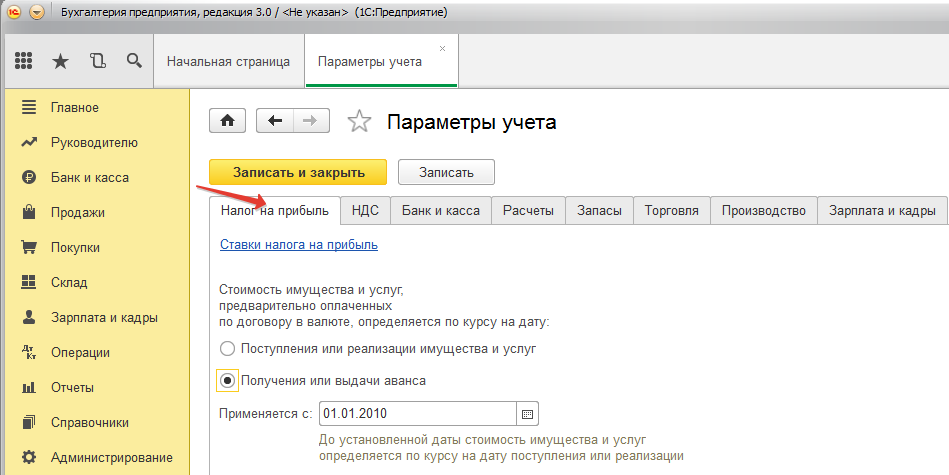
Task: Open Ставки налога на прибыль link
Action: (x=298, y=244)
